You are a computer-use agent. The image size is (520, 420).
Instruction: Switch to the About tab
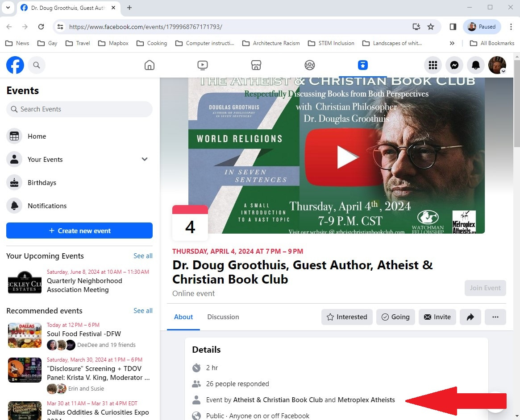pyautogui.click(x=183, y=317)
